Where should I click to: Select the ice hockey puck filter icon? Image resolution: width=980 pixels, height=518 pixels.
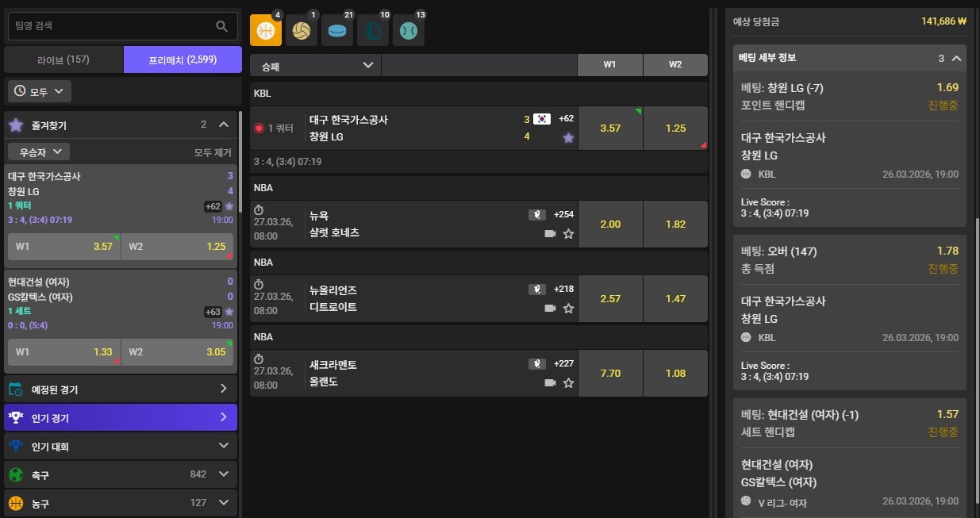[x=337, y=30]
